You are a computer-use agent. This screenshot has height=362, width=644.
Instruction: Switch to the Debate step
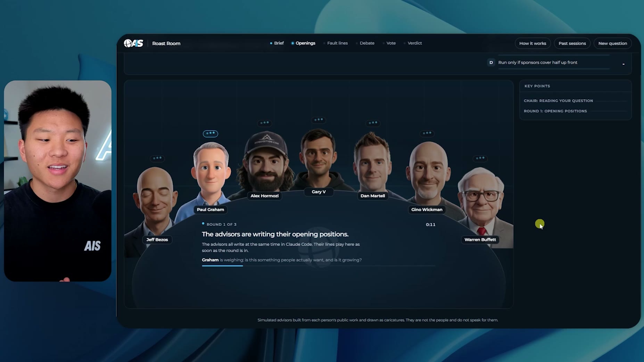(x=365, y=43)
